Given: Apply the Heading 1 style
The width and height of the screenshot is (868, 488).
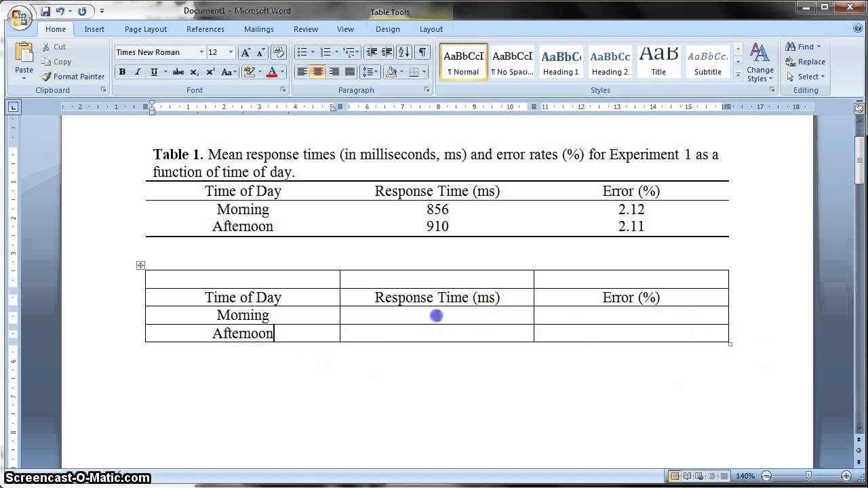Looking at the screenshot, I should [561, 62].
